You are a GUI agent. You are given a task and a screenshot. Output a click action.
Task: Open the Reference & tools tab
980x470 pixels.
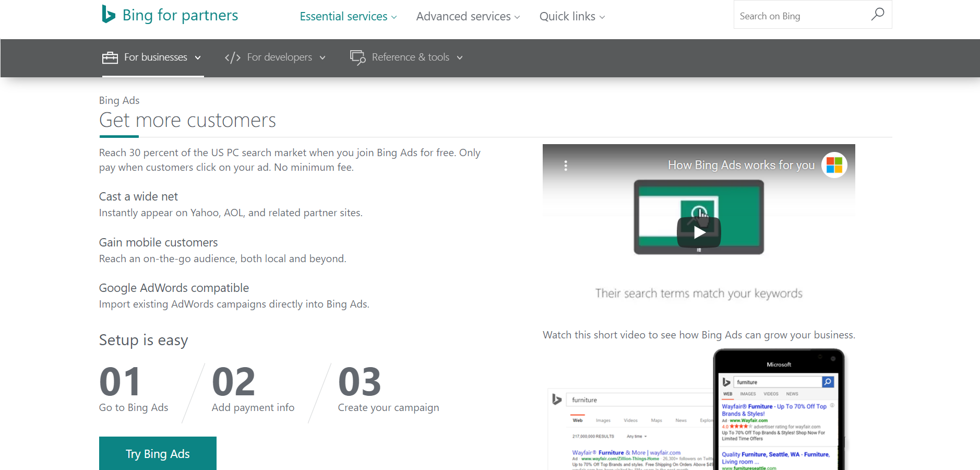(407, 57)
